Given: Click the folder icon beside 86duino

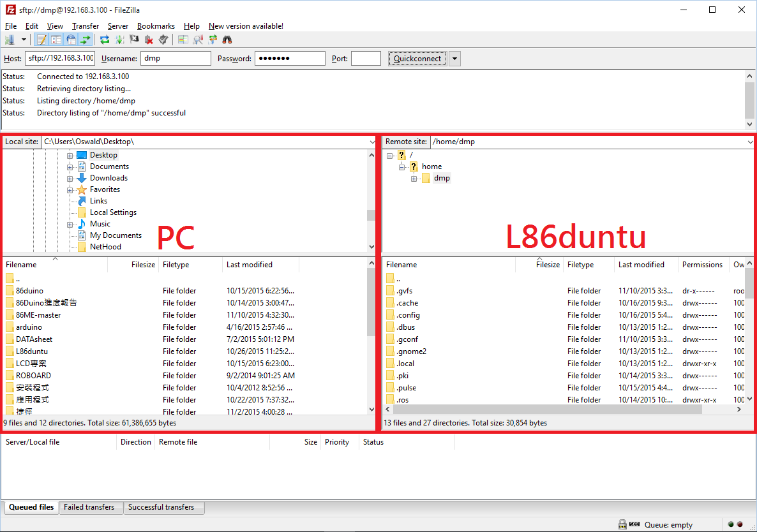Looking at the screenshot, I should click(x=10, y=291).
